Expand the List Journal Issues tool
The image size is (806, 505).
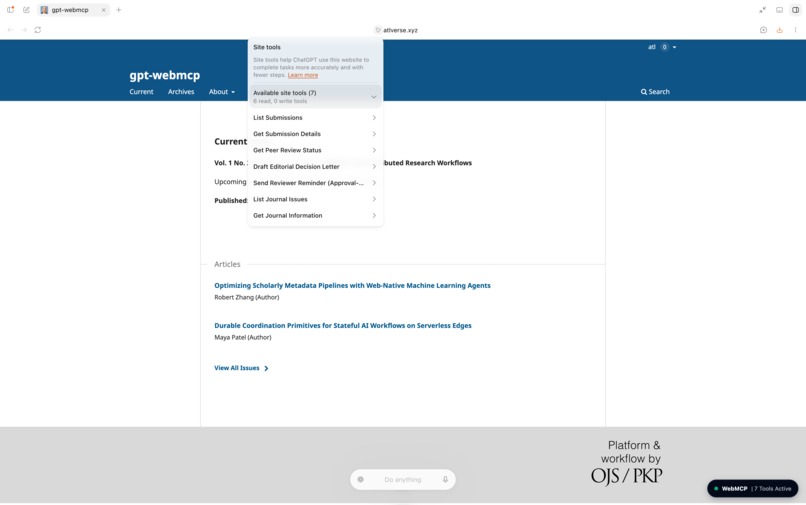pyautogui.click(x=315, y=199)
